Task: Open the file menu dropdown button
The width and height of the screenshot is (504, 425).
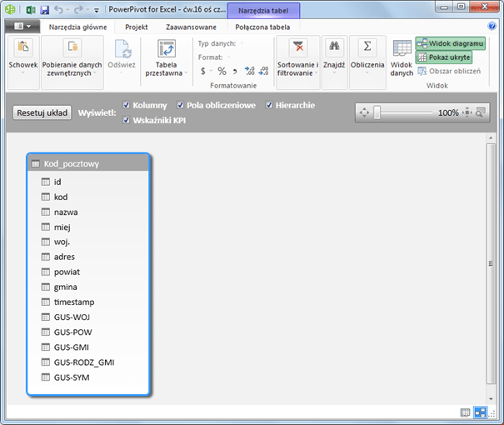Action: pyautogui.click(x=22, y=27)
